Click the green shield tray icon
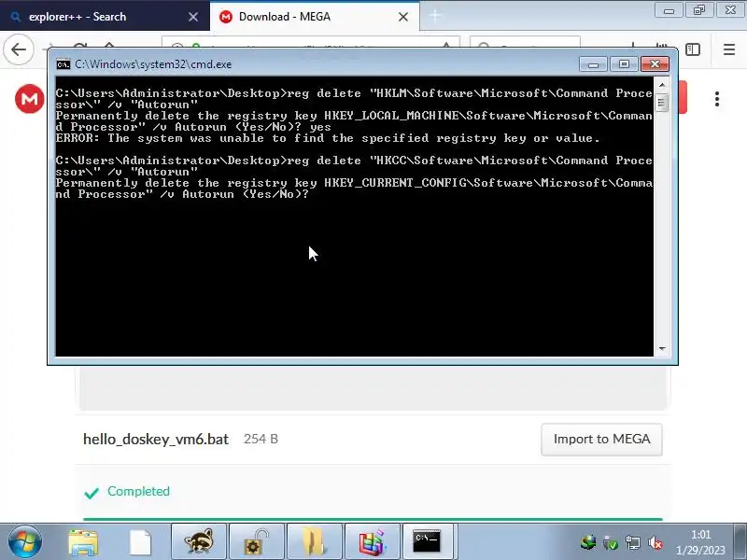The width and height of the screenshot is (747, 560). click(611, 543)
